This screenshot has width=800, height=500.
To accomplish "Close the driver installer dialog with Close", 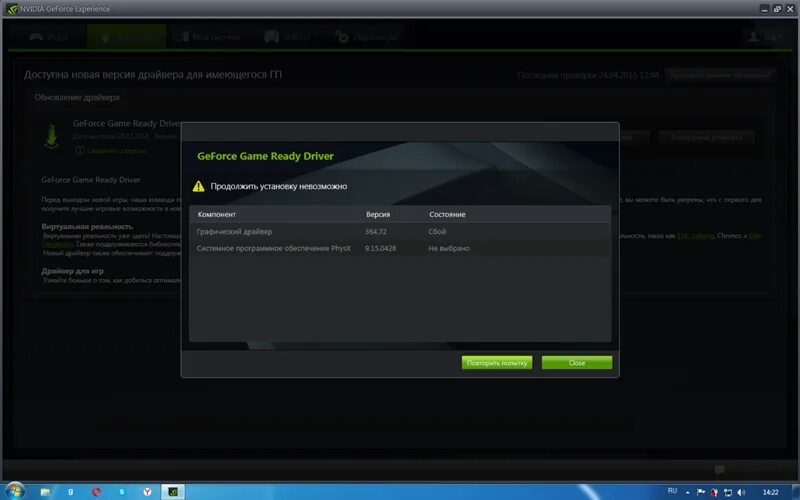I will 577,363.
